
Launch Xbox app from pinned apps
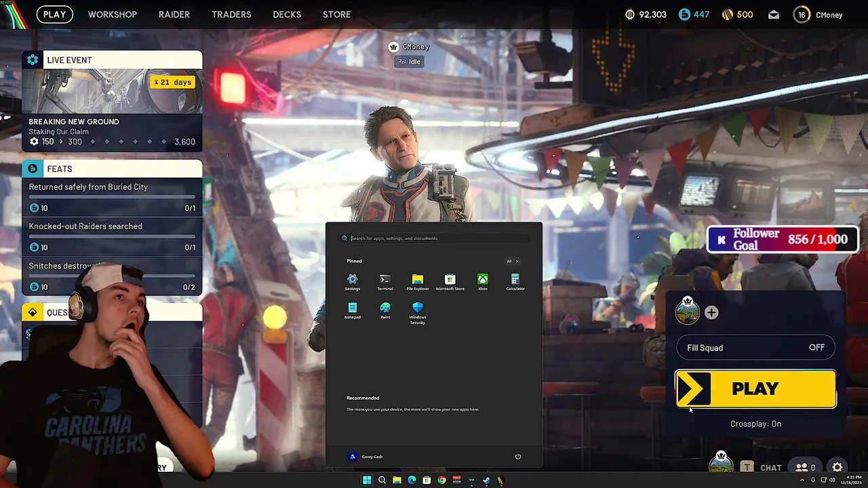(483, 282)
